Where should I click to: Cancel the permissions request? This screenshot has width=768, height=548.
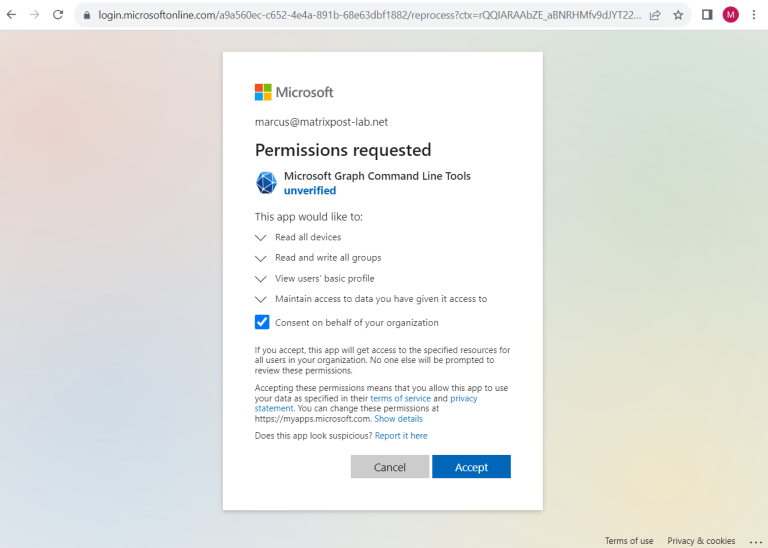(x=390, y=467)
